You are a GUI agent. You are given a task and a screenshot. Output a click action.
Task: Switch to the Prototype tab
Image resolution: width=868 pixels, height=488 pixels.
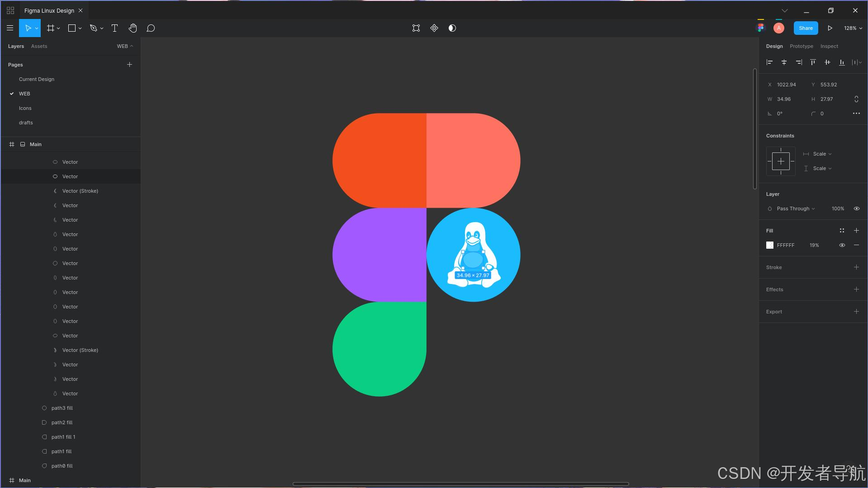(x=802, y=46)
